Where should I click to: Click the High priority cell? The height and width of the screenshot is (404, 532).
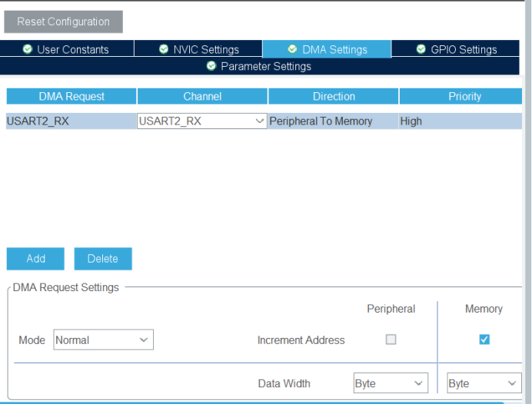(x=461, y=121)
